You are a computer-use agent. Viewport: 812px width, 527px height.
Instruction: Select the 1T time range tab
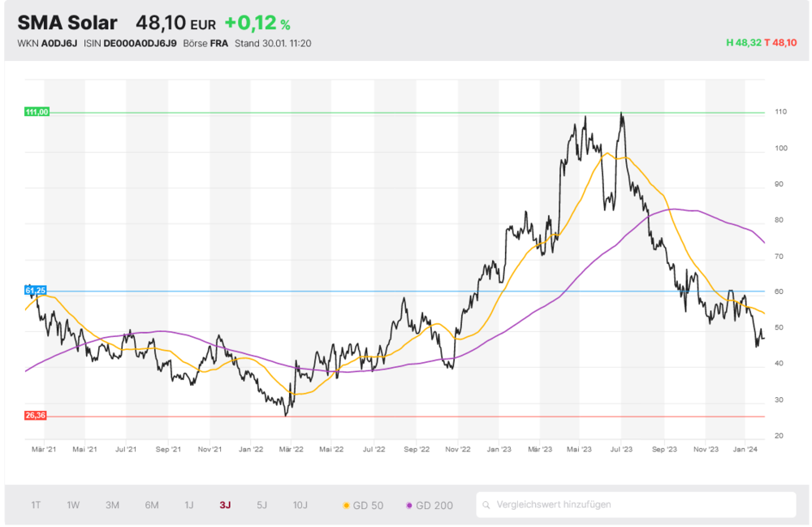point(36,505)
